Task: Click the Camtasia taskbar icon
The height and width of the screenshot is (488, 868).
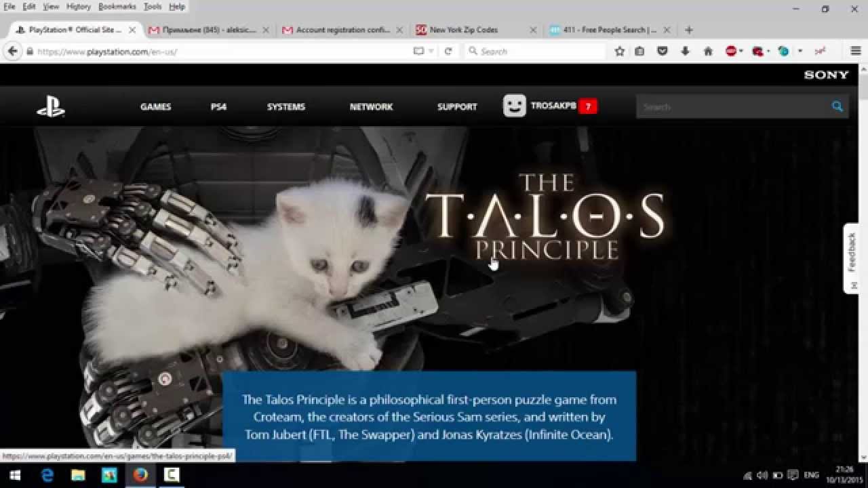Action: click(172, 475)
